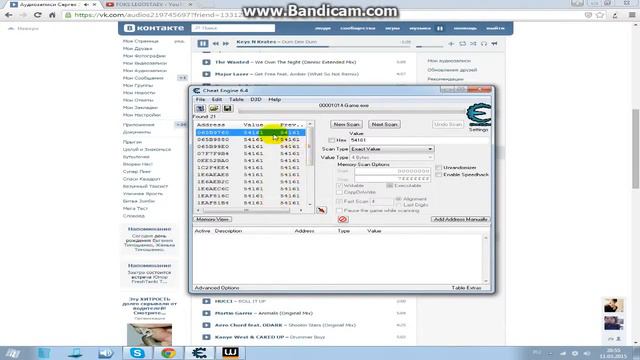The width and height of the screenshot is (640, 360).
Task: Click the plus add-track icon in VK player
Action: (451, 44)
